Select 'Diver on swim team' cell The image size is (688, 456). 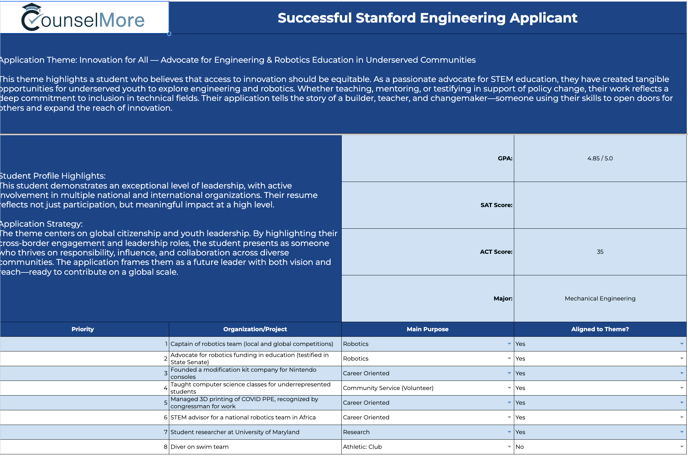coord(255,447)
